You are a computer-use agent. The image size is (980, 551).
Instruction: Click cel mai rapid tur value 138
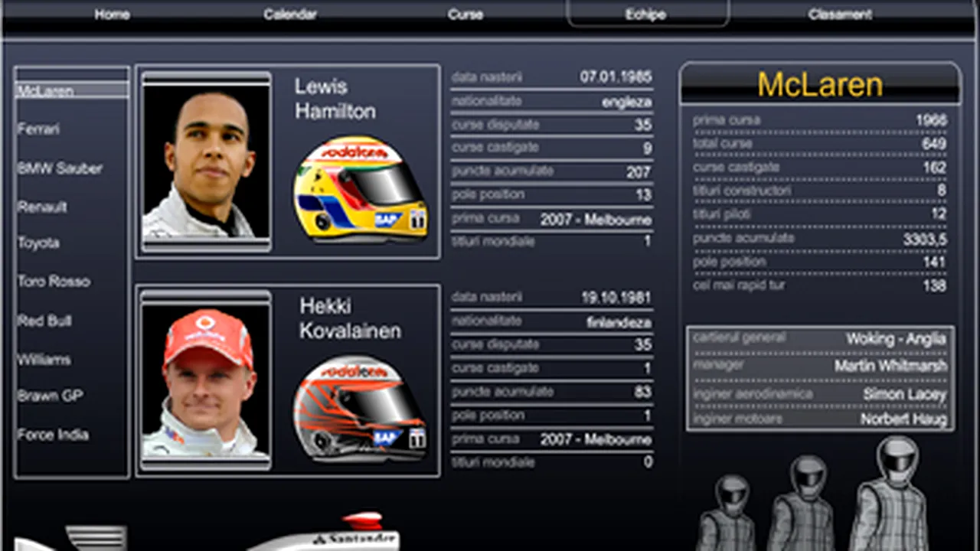934,285
